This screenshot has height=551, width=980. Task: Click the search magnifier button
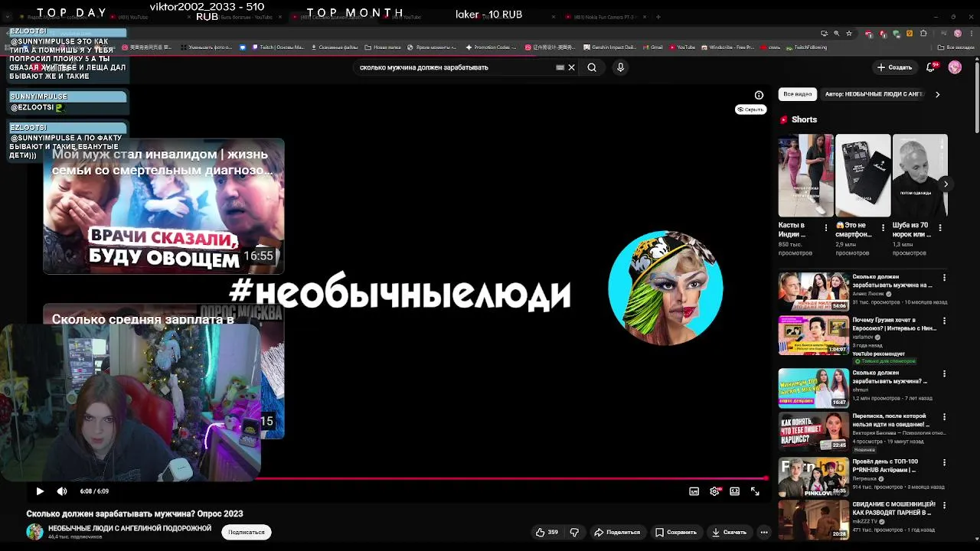tap(592, 67)
